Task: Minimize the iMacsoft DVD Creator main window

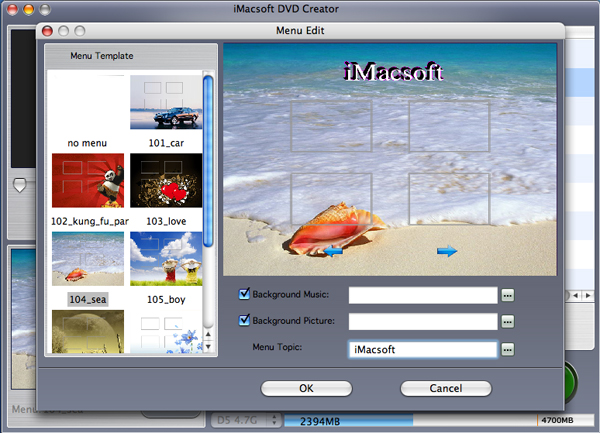Action: (x=29, y=9)
